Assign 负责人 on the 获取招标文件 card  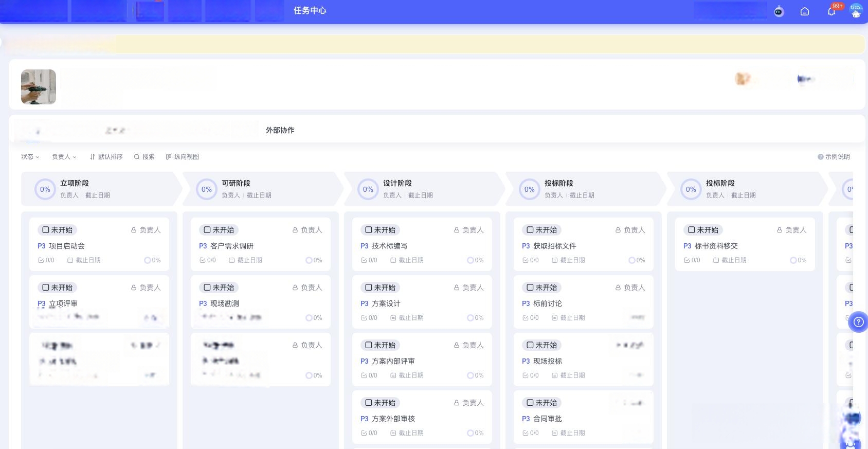[630, 230]
